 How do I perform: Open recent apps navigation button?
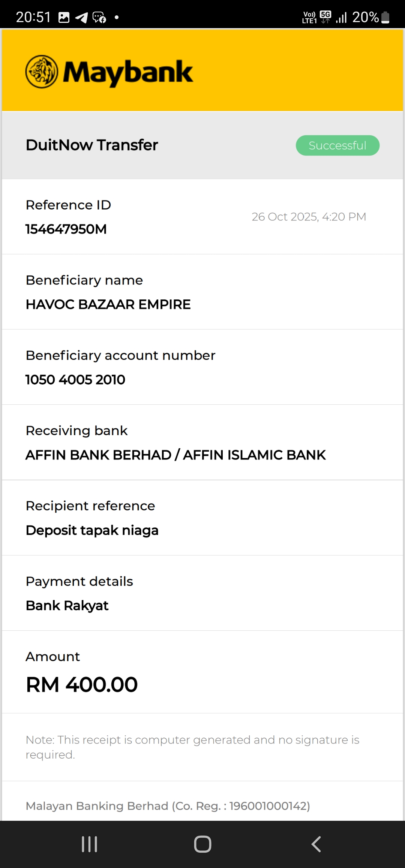90,844
